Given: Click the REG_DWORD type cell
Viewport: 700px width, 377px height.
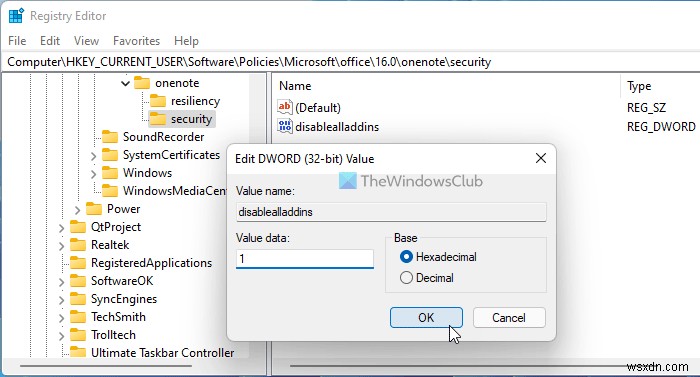Looking at the screenshot, I should click(x=661, y=127).
